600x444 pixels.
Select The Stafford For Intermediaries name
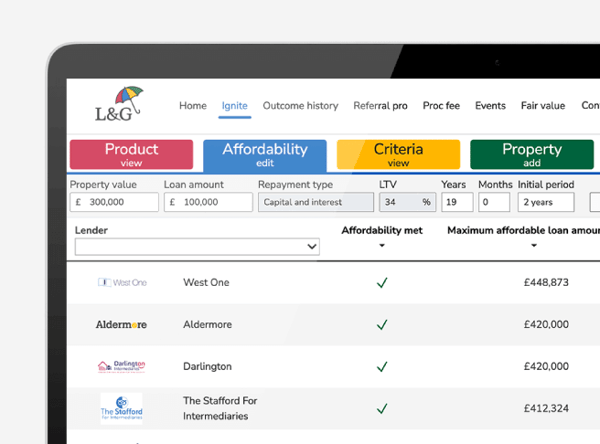pos(220,408)
